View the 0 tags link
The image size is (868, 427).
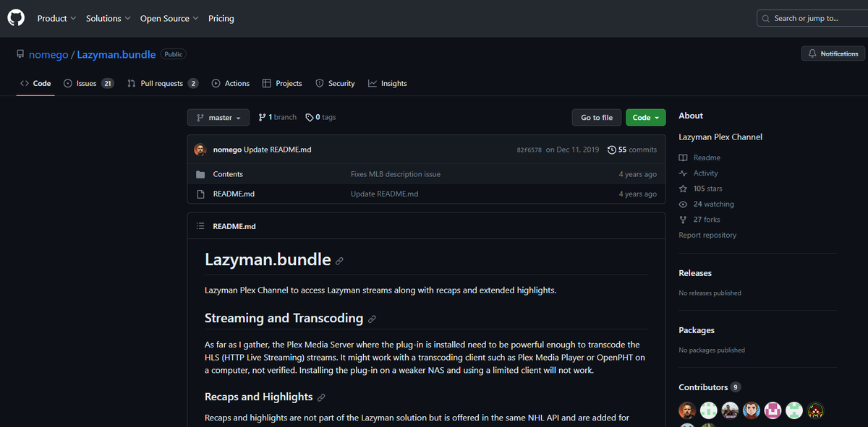(320, 117)
